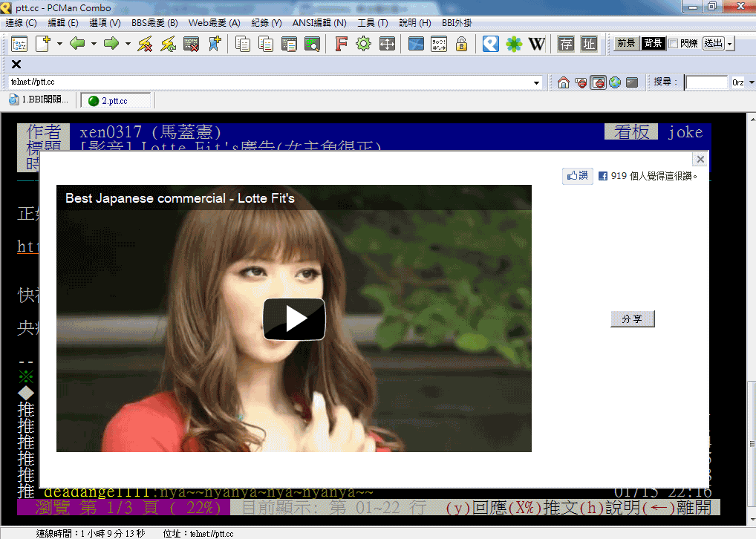Click the Facebook 讚 like button

tap(578, 176)
